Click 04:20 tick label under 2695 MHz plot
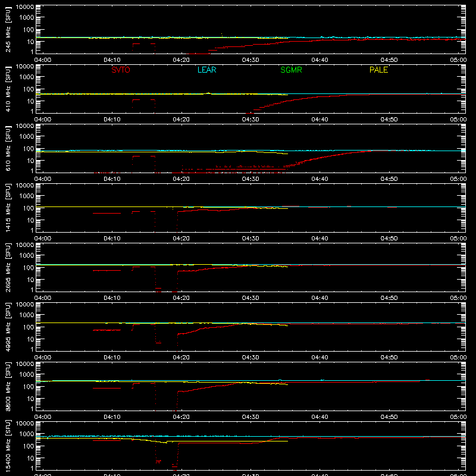The height and width of the screenshot is (476, 476). [181, 298]
